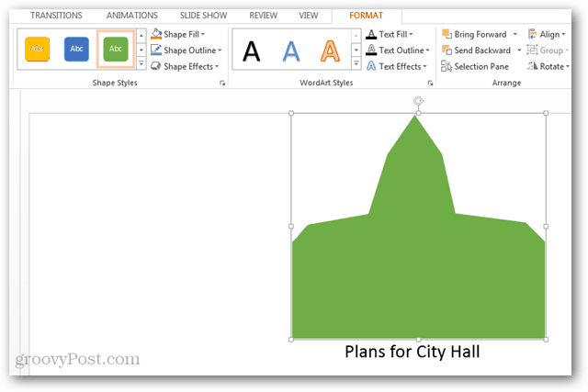Click the Align objects icon

[x=532, y=34]
